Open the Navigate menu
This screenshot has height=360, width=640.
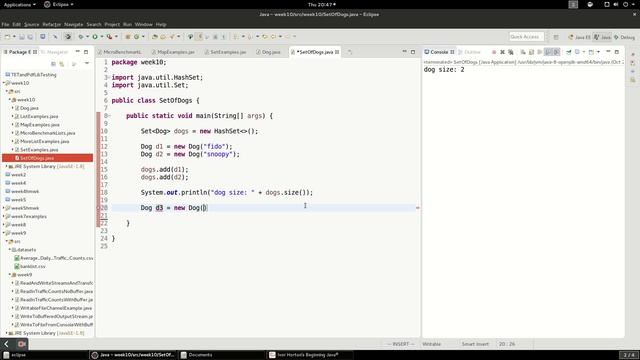pyautogui.click(x=73, y=24)
